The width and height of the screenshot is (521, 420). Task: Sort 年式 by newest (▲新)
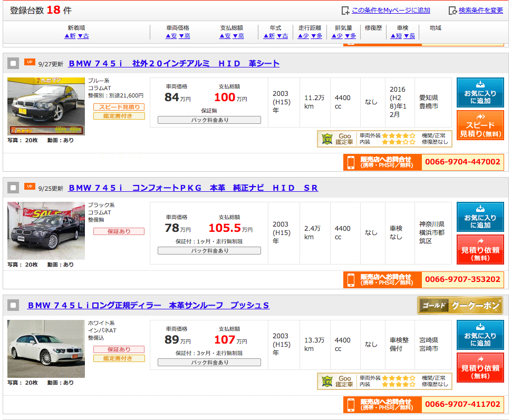pyautogui.click(x=269, y=36)
